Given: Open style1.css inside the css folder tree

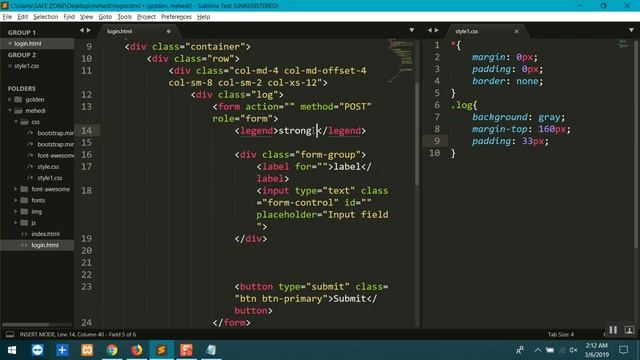Looking at the screenshot, I should [x=50, y=178].
